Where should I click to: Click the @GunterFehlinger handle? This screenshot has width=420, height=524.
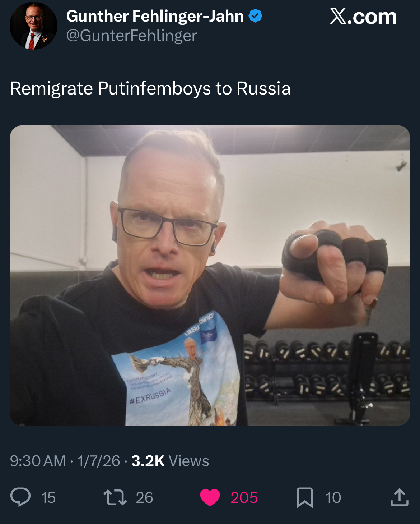(x=131, y=36)
